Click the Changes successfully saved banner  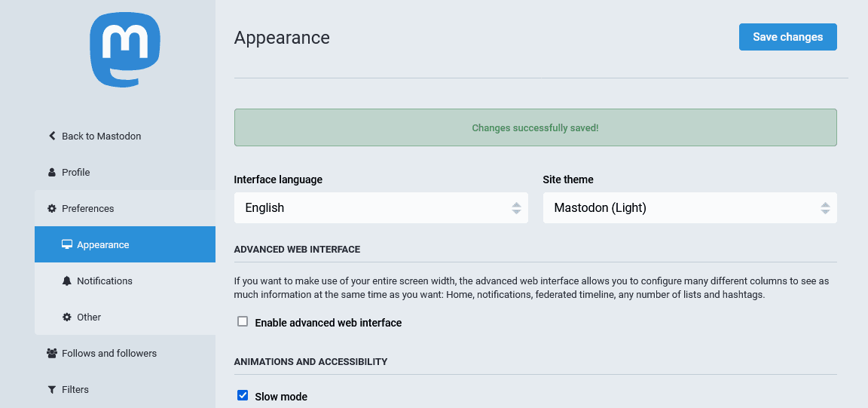pos(535,127)
